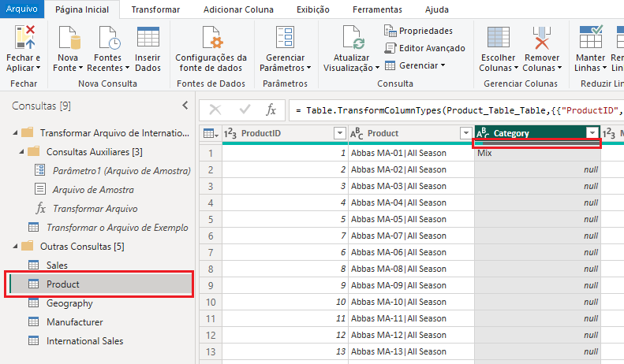Click the fx formula icon
The width and height of the screenshot is (624, 364).
click(x=271, y=110)
